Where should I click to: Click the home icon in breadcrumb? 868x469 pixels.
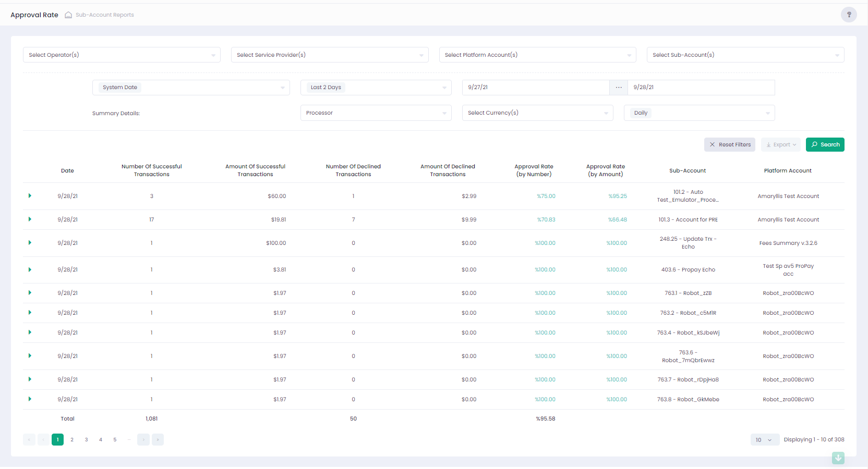[x=68, y=15]
